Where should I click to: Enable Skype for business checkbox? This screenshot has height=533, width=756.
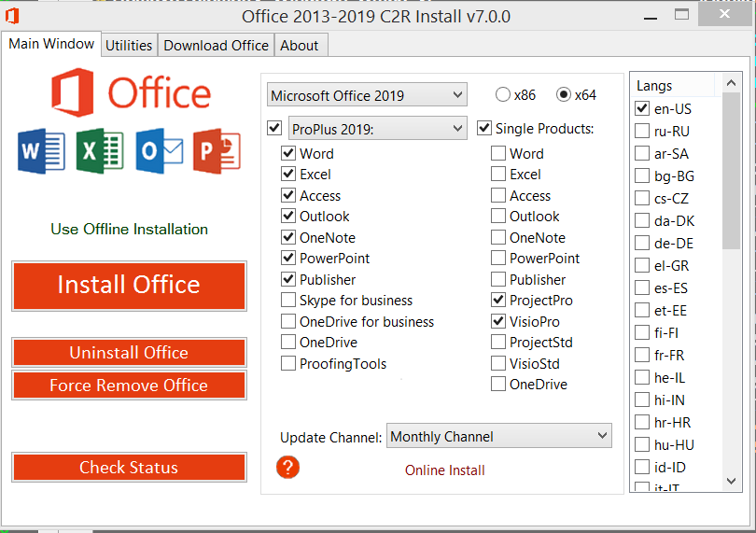coord(288,300)
